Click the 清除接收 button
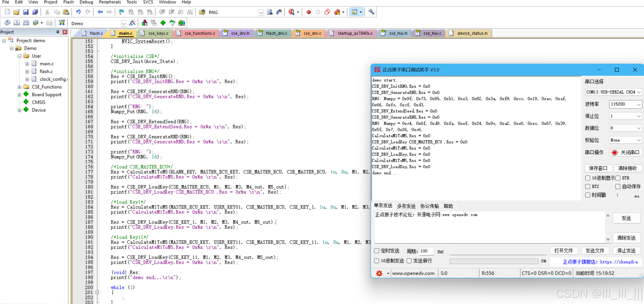Image resolution: width=644 pixels, height=304 pixels. tap(627, 168)
